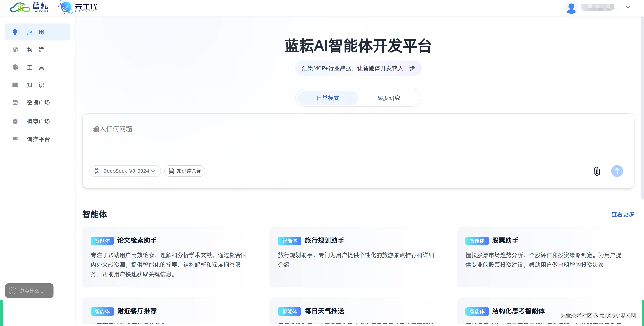Click the paperclip attachment icon
Viewport: 644px width, 326px height.
click(x=597, y=171)
